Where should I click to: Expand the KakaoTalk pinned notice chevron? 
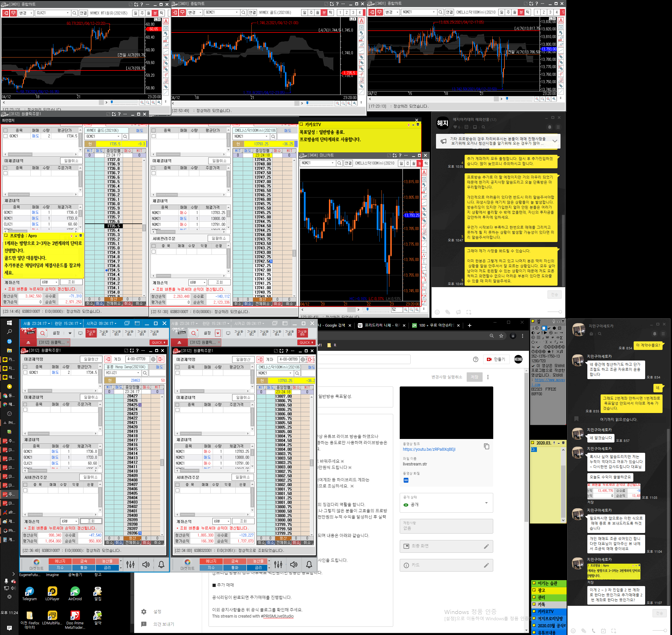click(x=555, y=141)
